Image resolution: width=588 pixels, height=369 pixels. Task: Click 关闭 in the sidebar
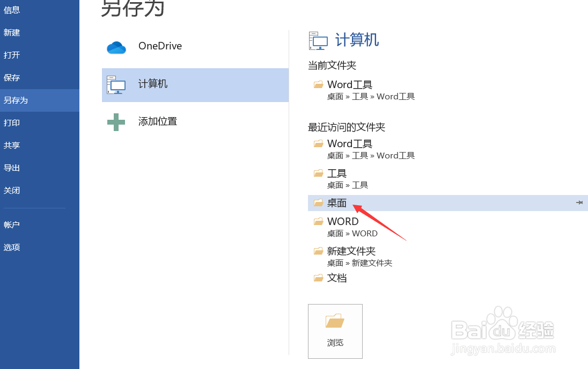[x=12, y=190]
